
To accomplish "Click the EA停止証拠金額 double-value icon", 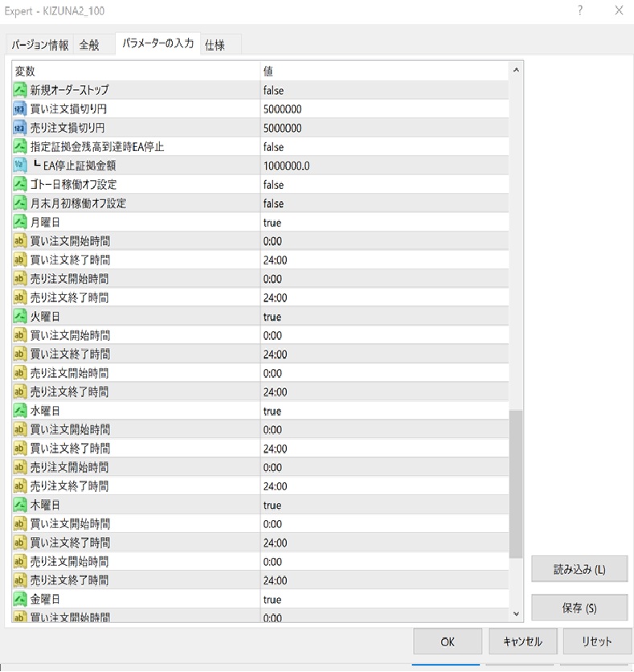I will click(21, 166).
